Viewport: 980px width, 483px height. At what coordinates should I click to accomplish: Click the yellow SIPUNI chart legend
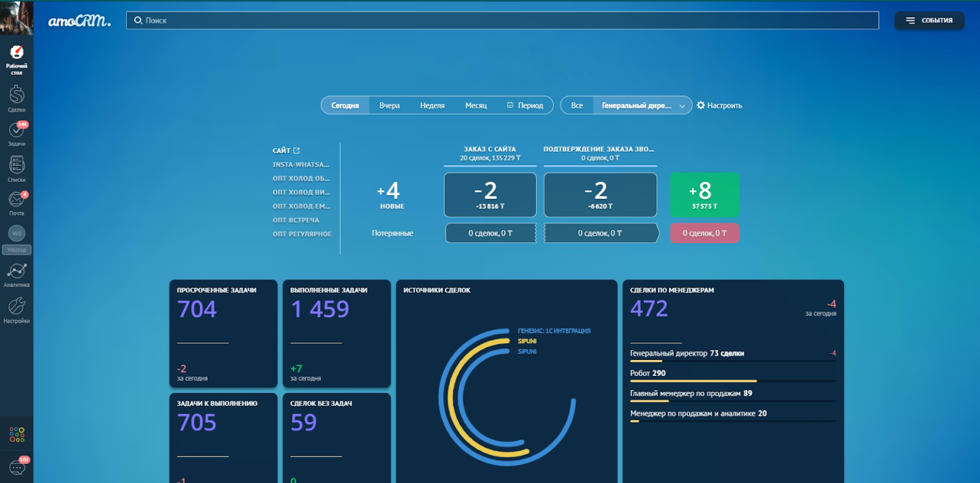tap(527, 341)
